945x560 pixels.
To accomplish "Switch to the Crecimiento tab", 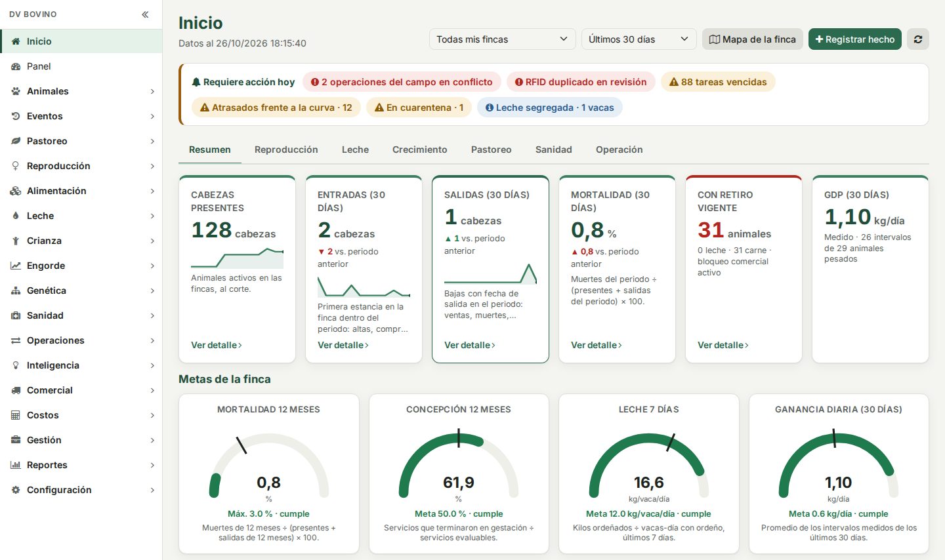I will [x=420, y=150].
